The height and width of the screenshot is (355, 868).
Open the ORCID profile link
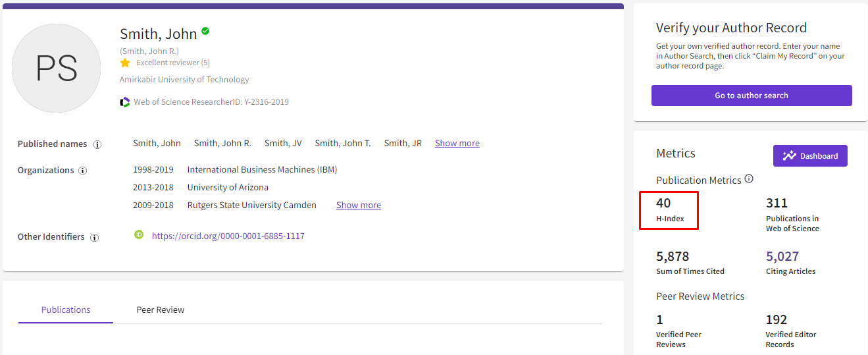[x=228, y=236]
